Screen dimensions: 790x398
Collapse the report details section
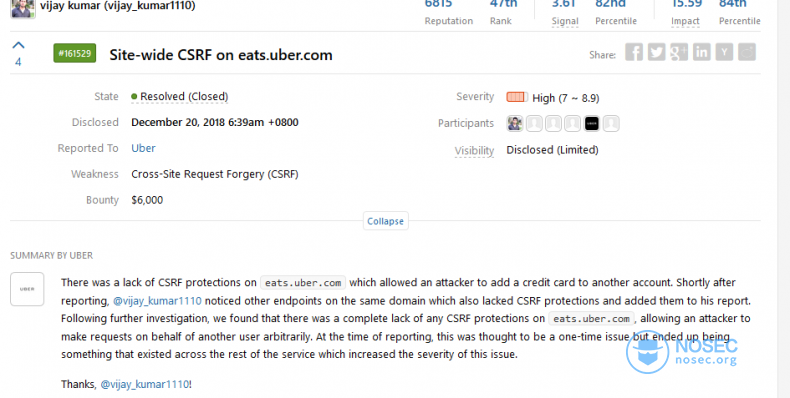coord(385,221)
